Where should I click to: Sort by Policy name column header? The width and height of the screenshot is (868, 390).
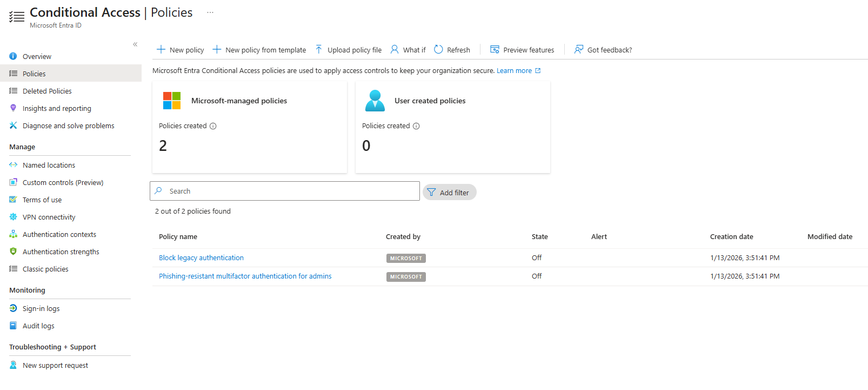click(178, 236)
